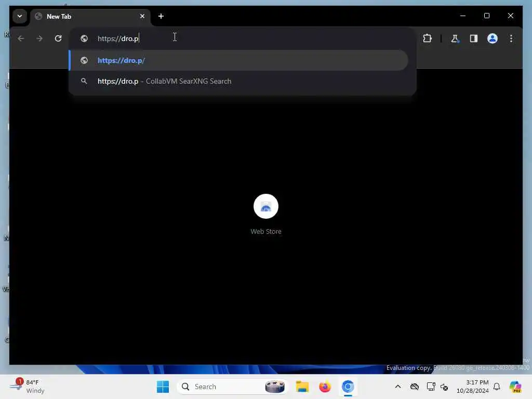This screenshot has height=399, width=532.
Task: Open the clock showing 3:17 PM
Action: pyautogui.click(x=472, y=387)
